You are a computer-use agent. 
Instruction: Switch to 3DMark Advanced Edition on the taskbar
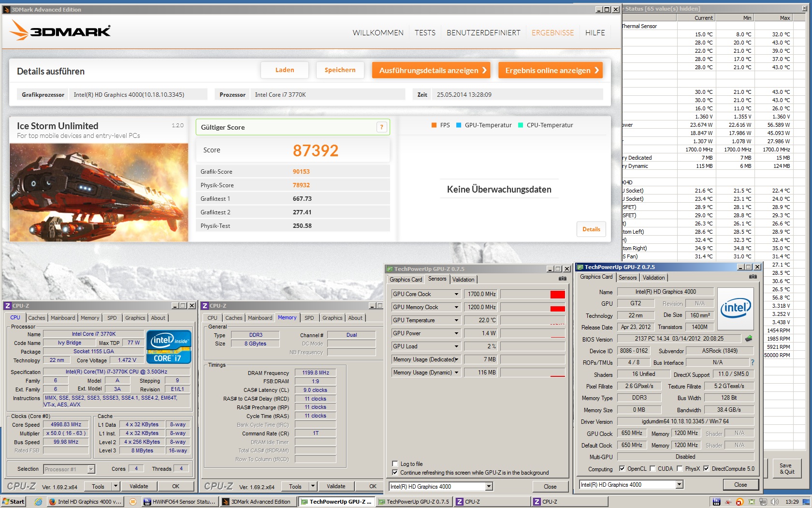point(257,502)
